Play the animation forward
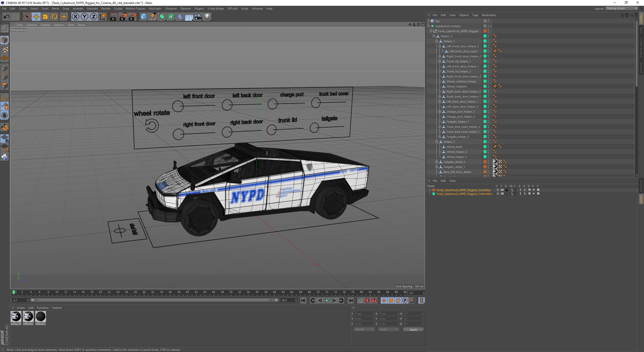 tap(327, 300)
